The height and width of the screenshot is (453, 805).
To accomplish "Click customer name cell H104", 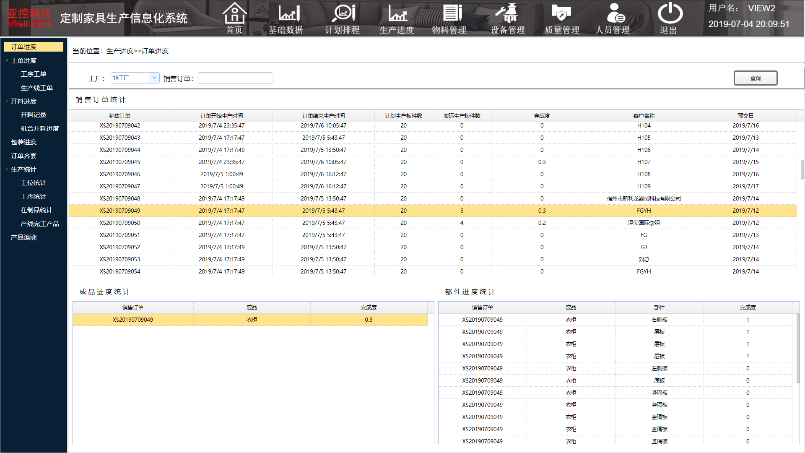I will (644, 125).
